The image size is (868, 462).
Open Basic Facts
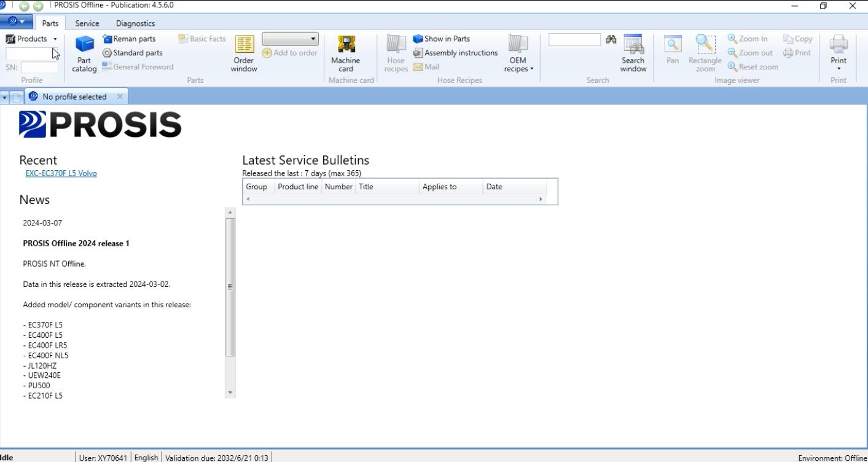[x=202, y=39]
